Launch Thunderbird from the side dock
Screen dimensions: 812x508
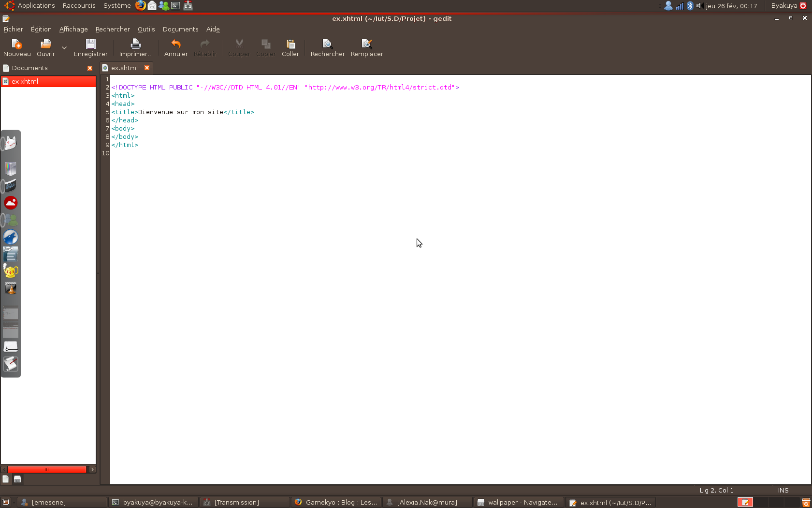pos(11,237)
